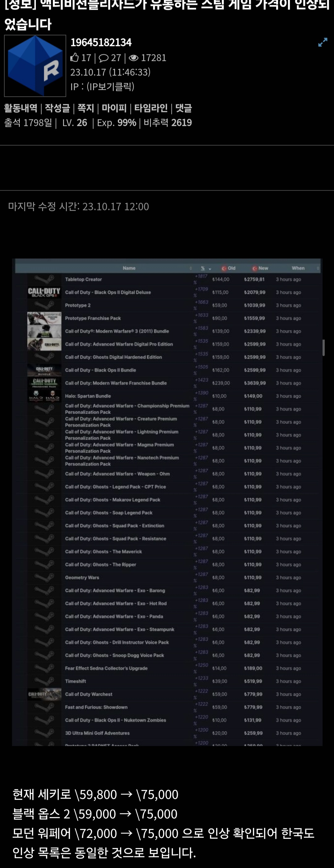Click the Timeshift game name
334x868 pixels.
click(75, 681)
